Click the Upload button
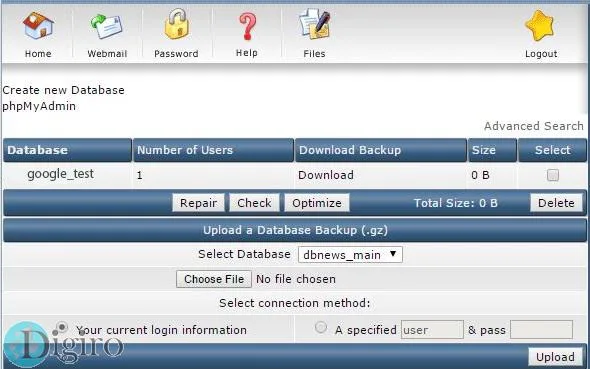590x369 pixels. click(555, 357)
